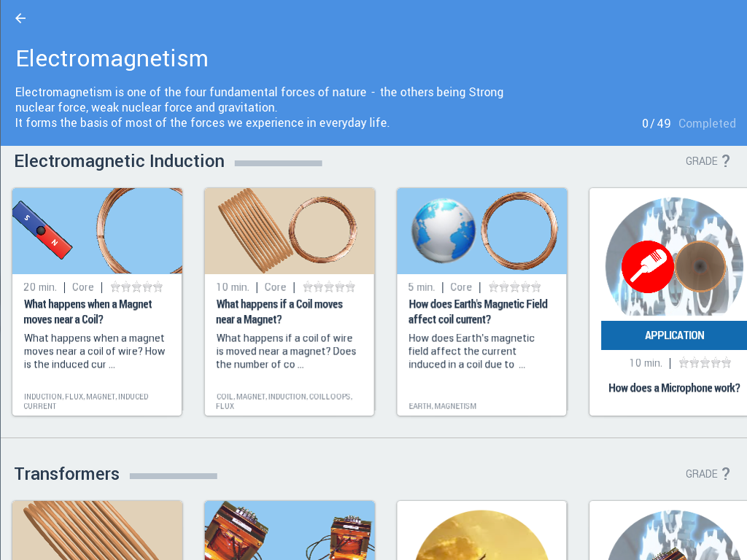
Task: Click the "INDUCTION, FLUX, MAGNET, INDUCED CURRENT" tags
Action: coord(86,402)
